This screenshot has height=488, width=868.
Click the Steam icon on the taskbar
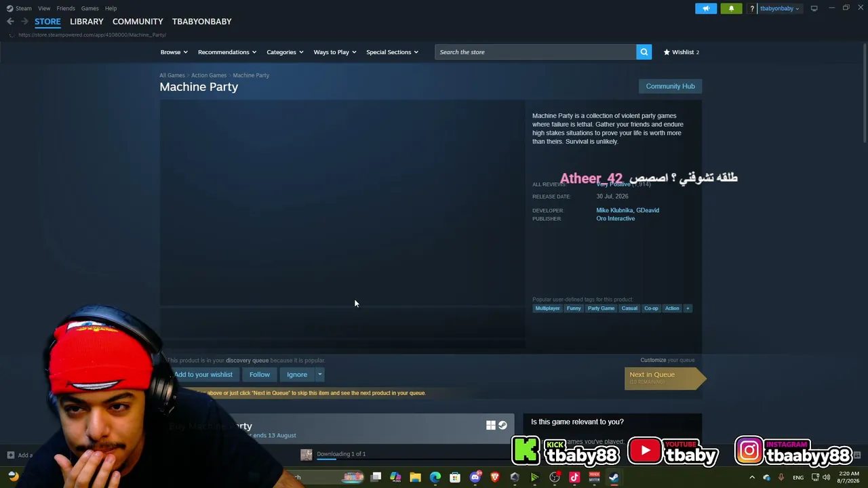tap(614, 477)
